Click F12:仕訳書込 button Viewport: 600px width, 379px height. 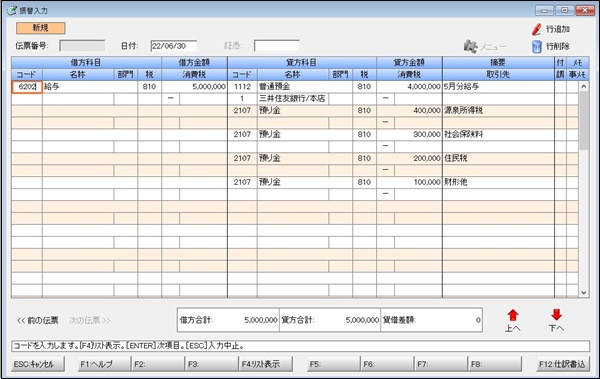(x=562, y=364)
